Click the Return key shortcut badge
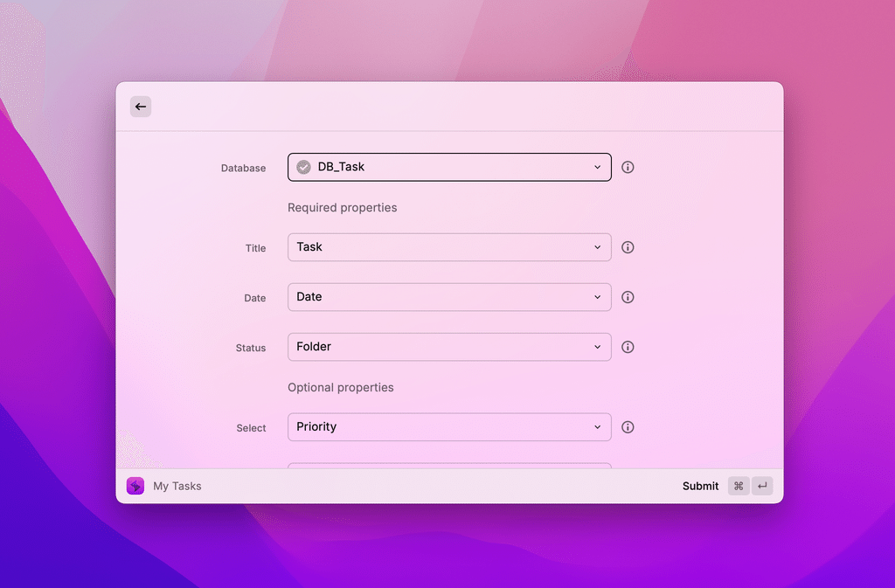Image resolution: width=895 pixels, height=588 pixels. point(762,486)
